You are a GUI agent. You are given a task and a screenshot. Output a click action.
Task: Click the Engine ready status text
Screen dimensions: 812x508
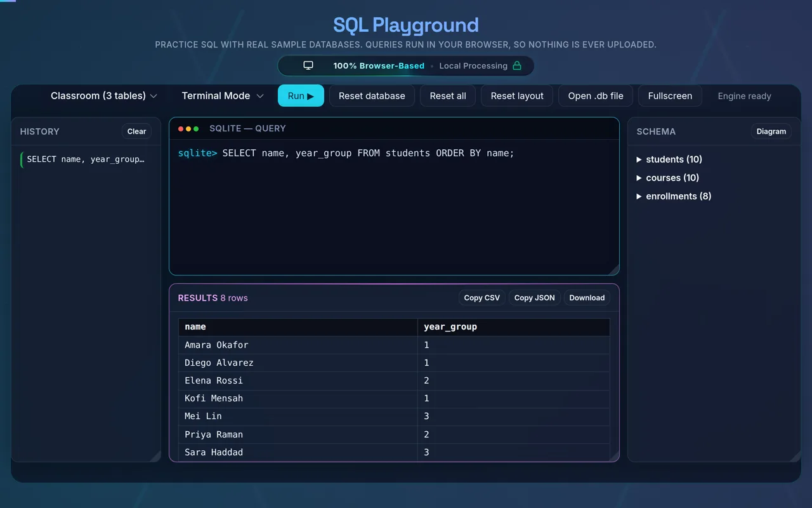744,96
